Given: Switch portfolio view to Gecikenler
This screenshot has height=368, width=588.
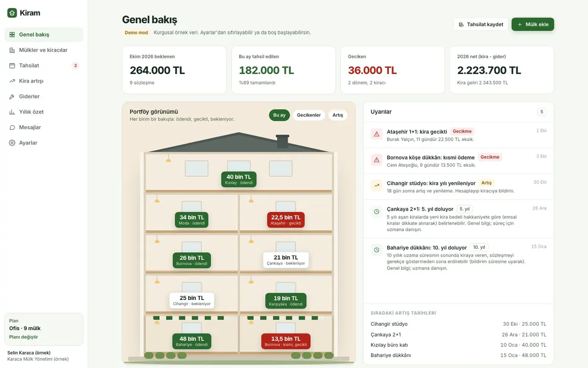Looking at the screenshot, I should click(309, 115).
